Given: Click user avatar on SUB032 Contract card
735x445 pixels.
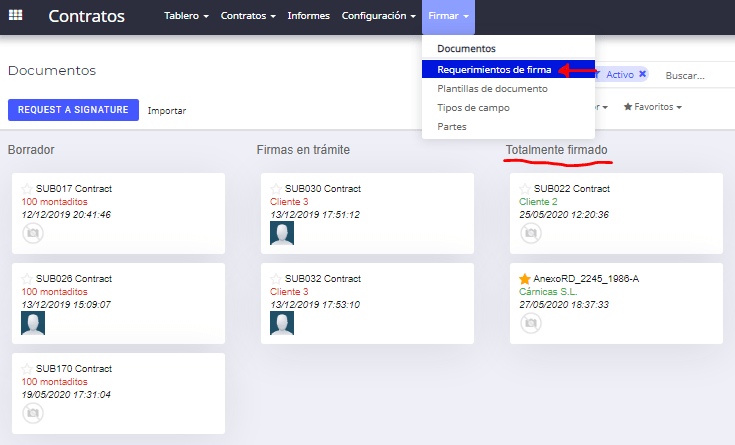Looking at the screenshot, I should pyautogui.click(x=282, y=323).
